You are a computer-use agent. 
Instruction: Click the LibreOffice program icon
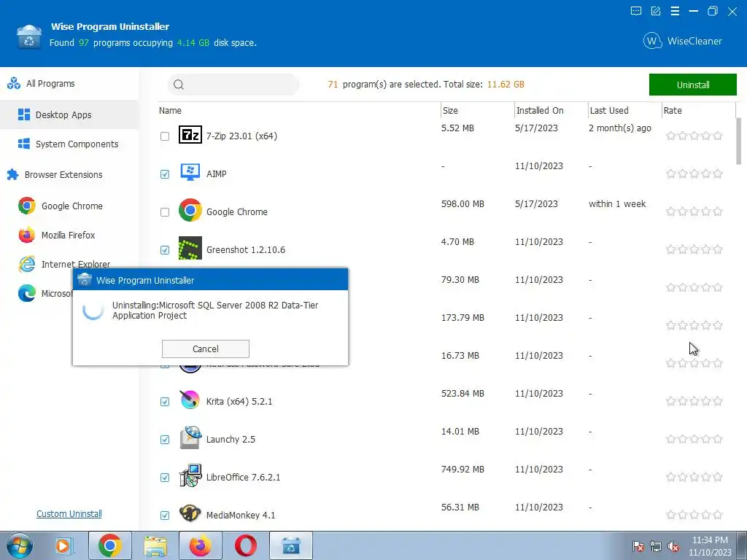coord(190,475)
